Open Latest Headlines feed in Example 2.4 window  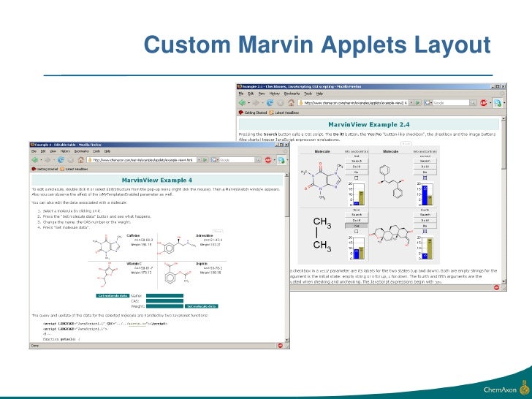tap(284, 113)
